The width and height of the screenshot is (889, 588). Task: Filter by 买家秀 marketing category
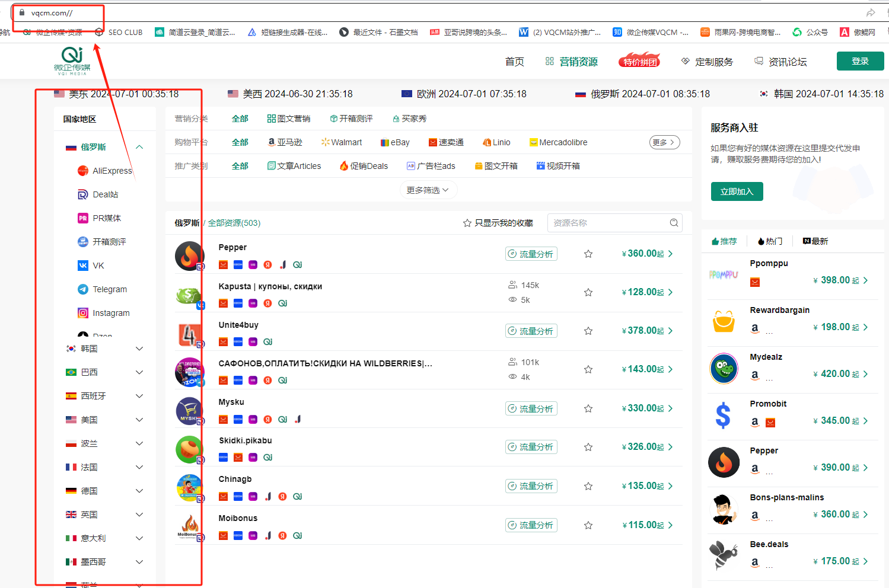coord(410,119)
